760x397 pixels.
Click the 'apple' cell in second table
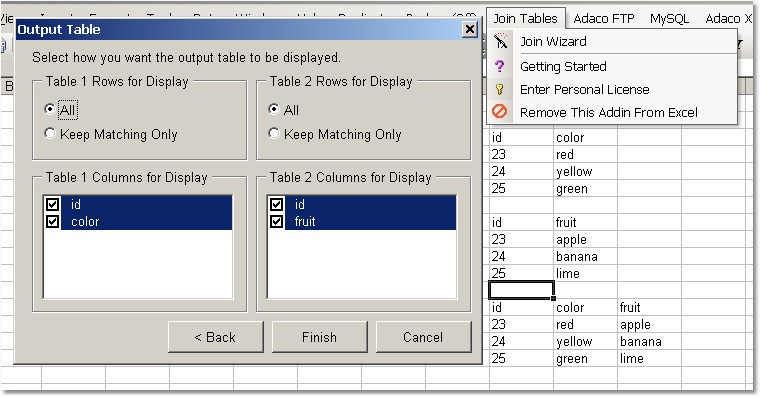coord(586,239)
